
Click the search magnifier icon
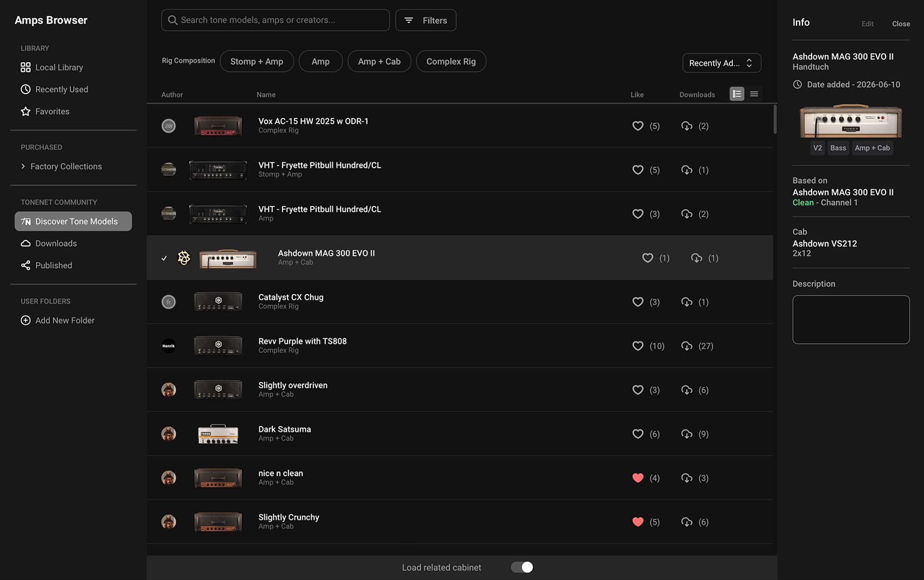point(173,20)
